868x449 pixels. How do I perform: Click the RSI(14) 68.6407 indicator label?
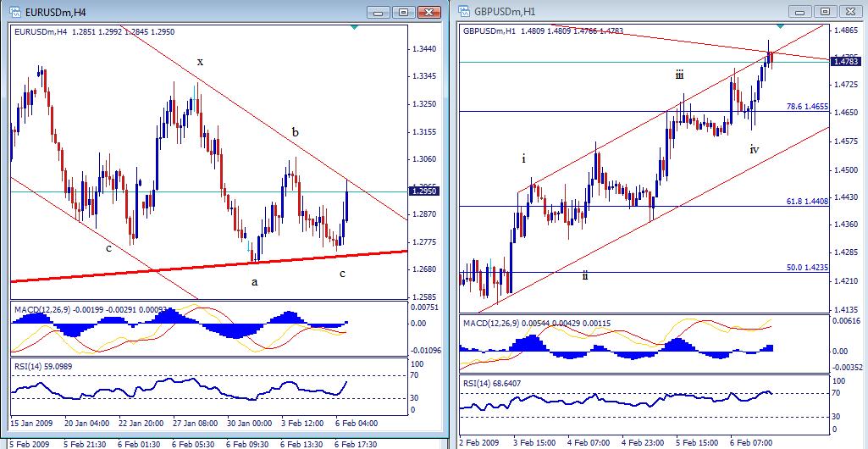491,383
